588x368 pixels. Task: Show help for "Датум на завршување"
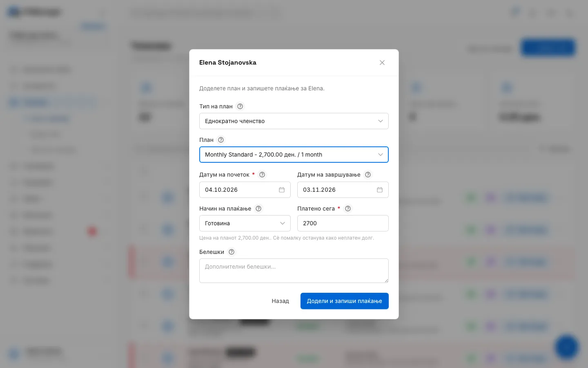368,175
